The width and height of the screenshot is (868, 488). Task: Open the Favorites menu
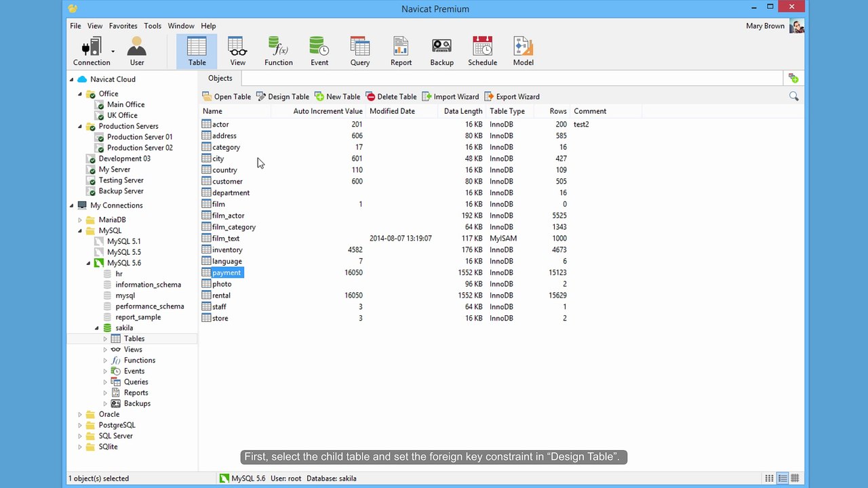pyautogui.click(x=123, y=26)
